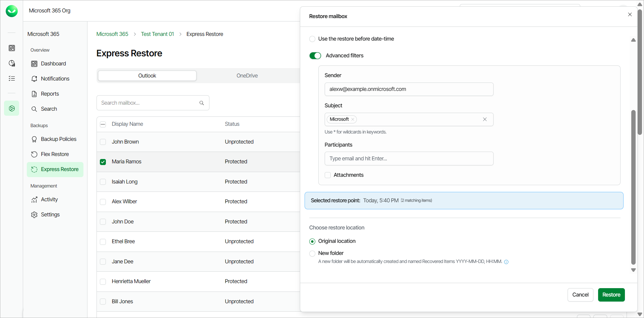Close the Restore mailbox panel
644x318 pixels.
[630, 14]
